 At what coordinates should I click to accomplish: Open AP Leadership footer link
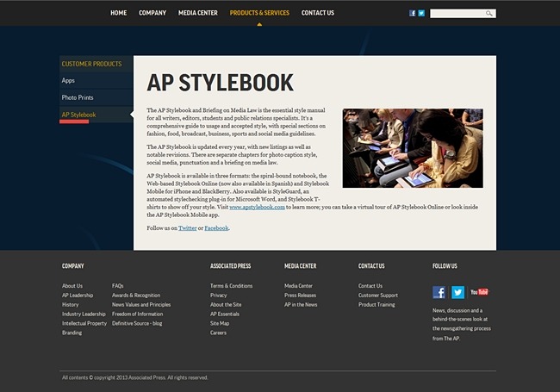tap(78, 296)
